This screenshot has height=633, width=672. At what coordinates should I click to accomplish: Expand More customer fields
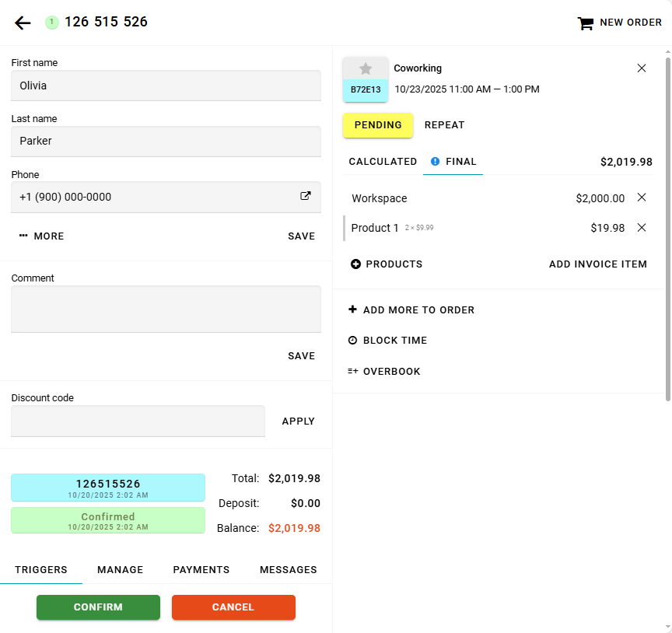pos(42,236)
